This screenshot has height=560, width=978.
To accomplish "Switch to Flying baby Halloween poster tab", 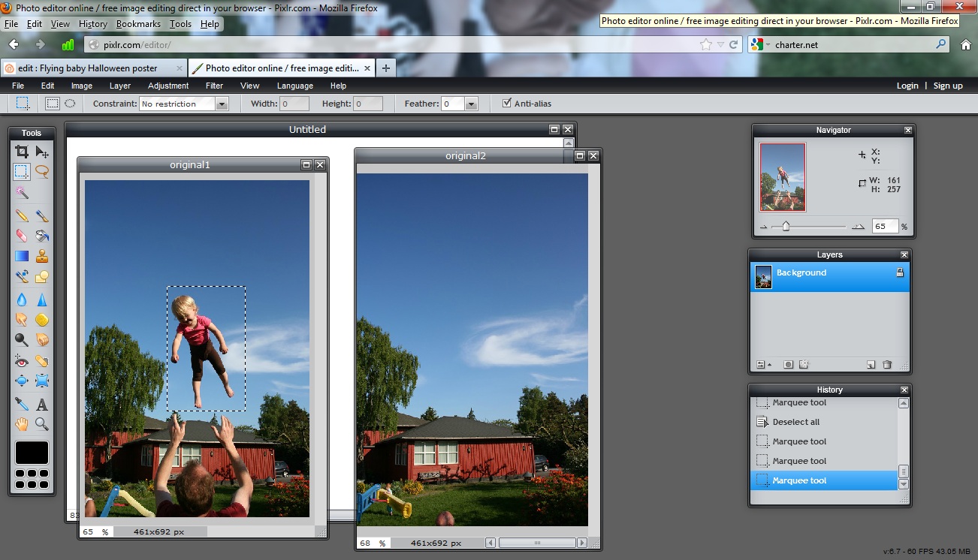I will tap(93, 68).
